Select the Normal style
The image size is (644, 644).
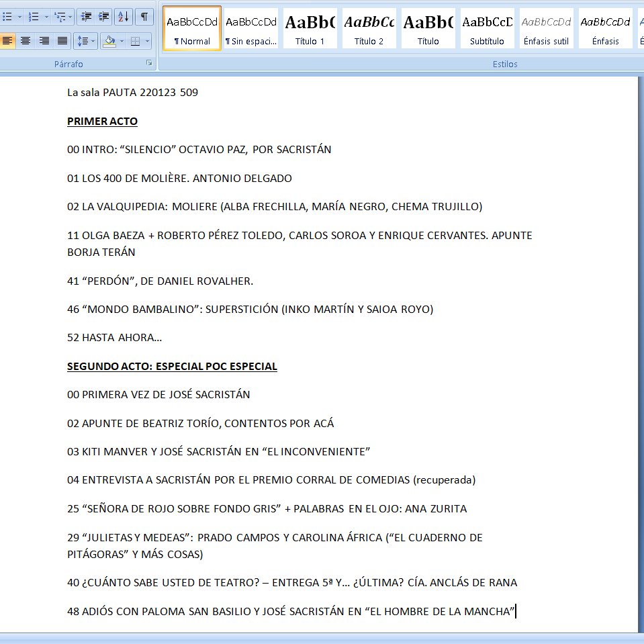(192, 29)
